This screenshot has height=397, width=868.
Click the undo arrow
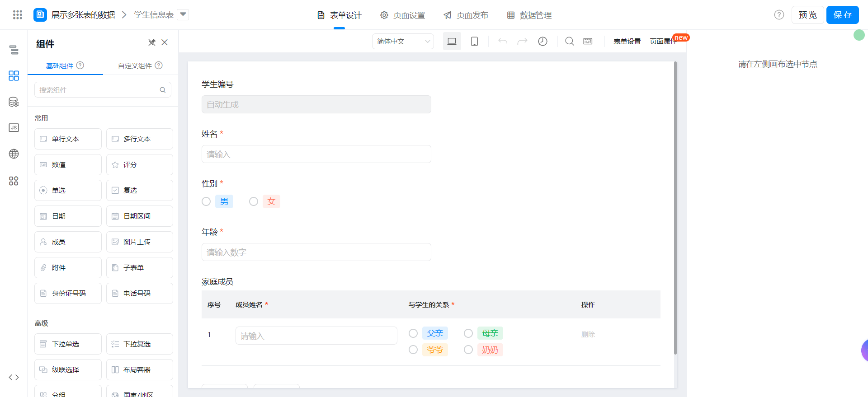coord(503,41)
